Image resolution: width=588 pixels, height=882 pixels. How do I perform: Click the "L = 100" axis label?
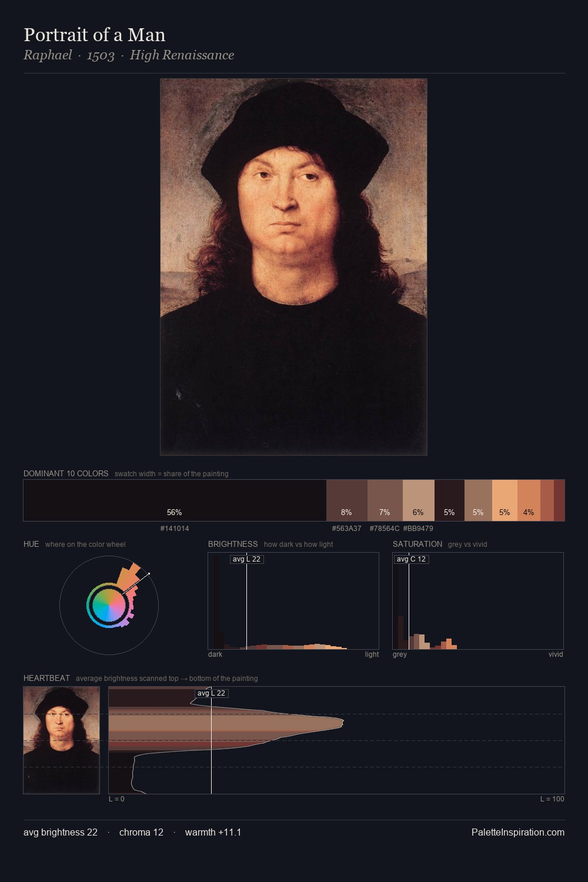coord(552,799)
